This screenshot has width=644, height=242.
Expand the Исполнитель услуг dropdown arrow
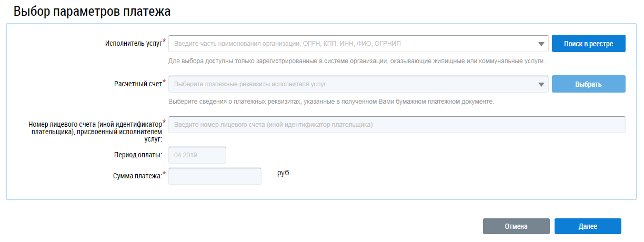click(542, 44)
